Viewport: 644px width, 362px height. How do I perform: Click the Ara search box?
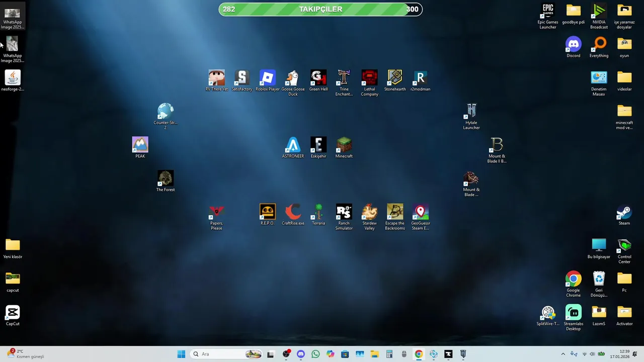[226, 354]
